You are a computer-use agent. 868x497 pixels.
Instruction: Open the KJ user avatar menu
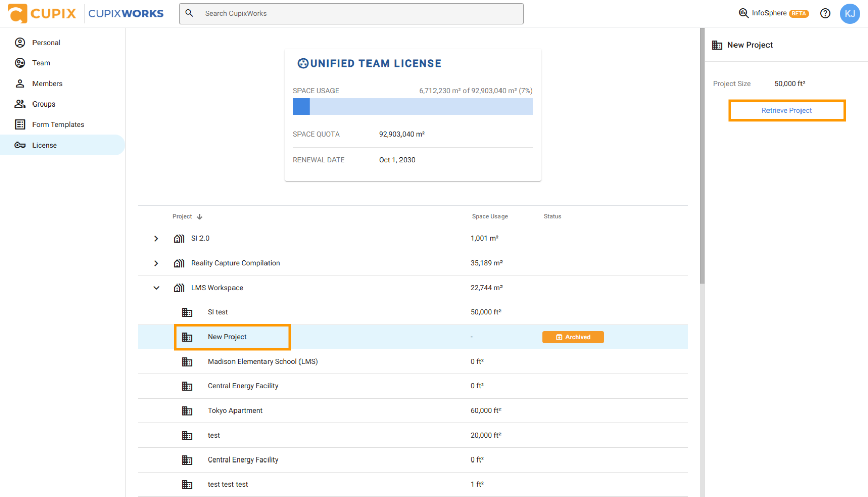[x=850, y=14]
